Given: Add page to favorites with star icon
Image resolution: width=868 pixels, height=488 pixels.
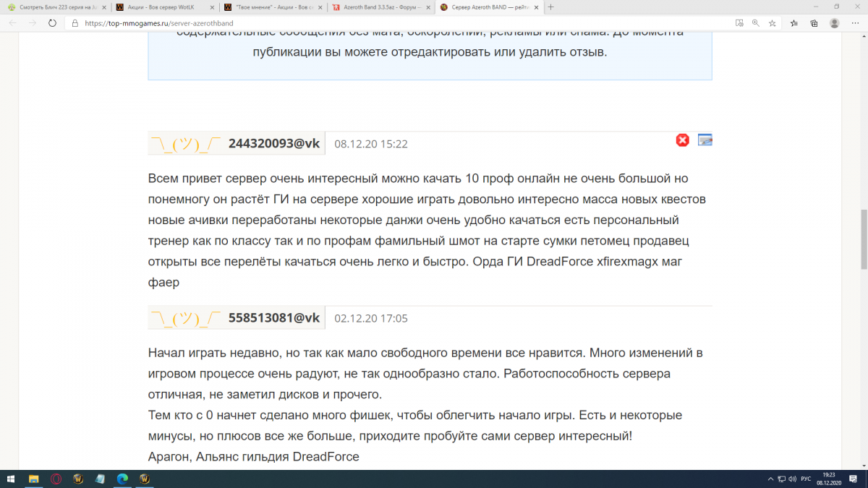Looking at the screenshot, I should click(x=773, y=23).
